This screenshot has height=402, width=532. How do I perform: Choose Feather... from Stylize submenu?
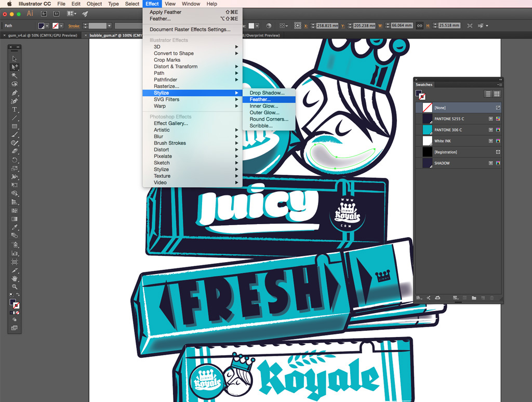tap(260, 99)
